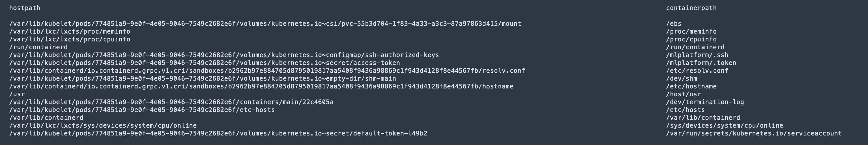This screenshot has width=868, height=145.
Task: Click the /run/containerd host path entry
Action: pos(39,47)
